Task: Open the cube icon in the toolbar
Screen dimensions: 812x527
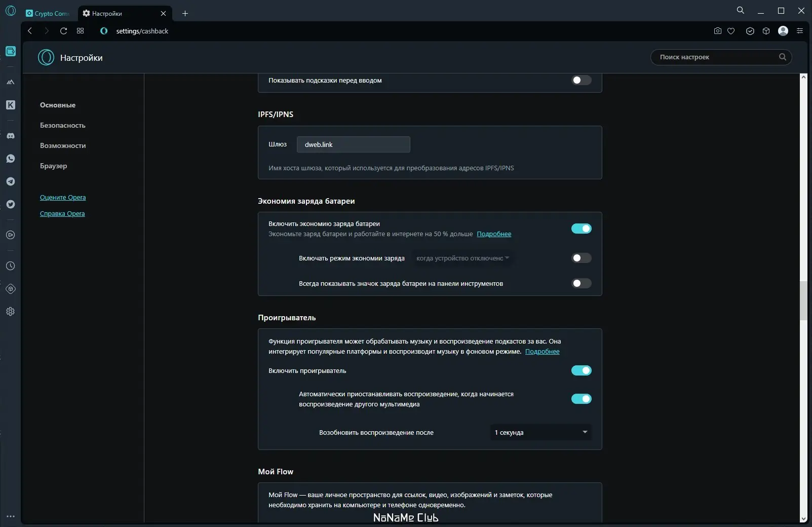Action: click(x=766, y=31)
